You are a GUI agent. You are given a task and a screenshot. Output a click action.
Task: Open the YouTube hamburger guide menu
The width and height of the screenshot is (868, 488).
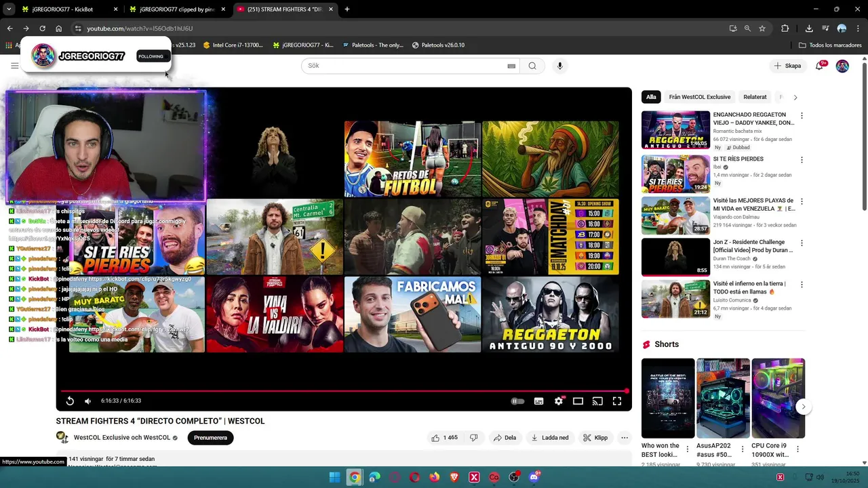tap(14, 66)
